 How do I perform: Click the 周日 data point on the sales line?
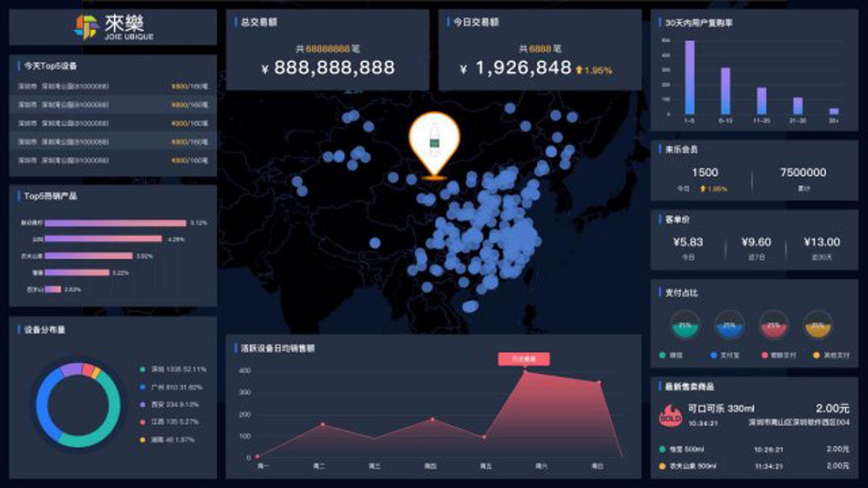(599, 383)
